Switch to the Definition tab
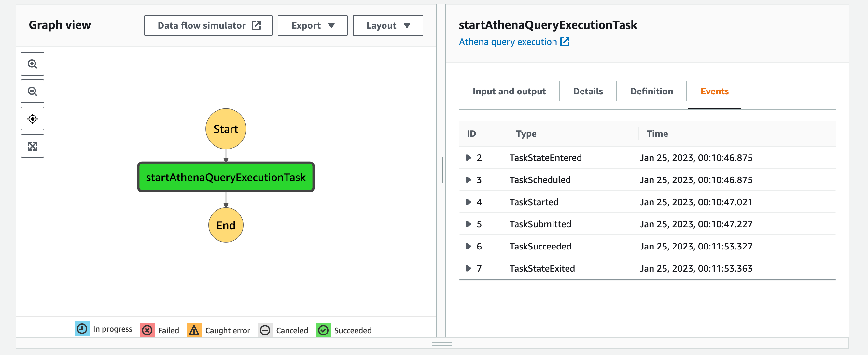The image size is (868, 355). (651, 92)
